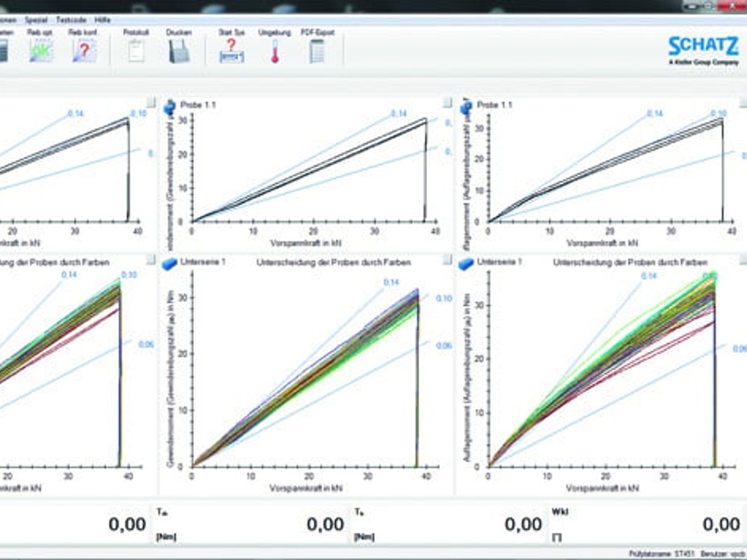Open the Stat Sys question-mark icon
Viewport: 747px width, 560px height.
click(x=232, y=51)
